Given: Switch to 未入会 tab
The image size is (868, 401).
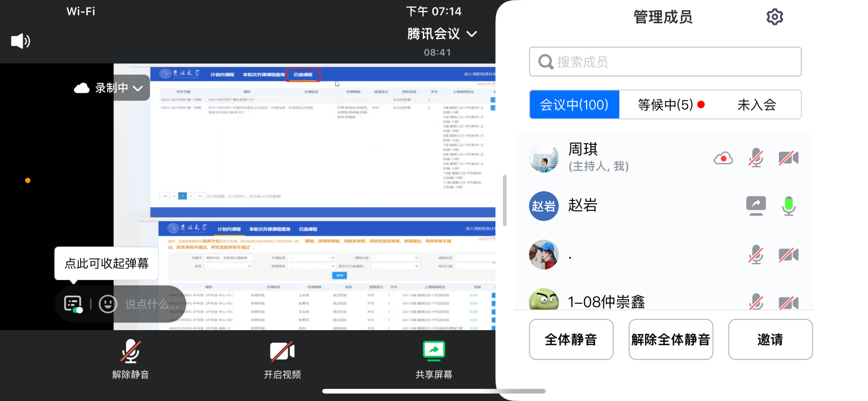Looking at the screenshot, I should point(757,105).
